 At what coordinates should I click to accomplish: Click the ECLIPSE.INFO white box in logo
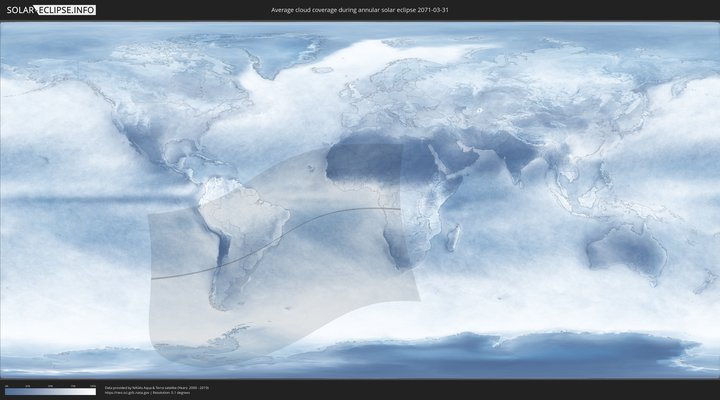69,10
